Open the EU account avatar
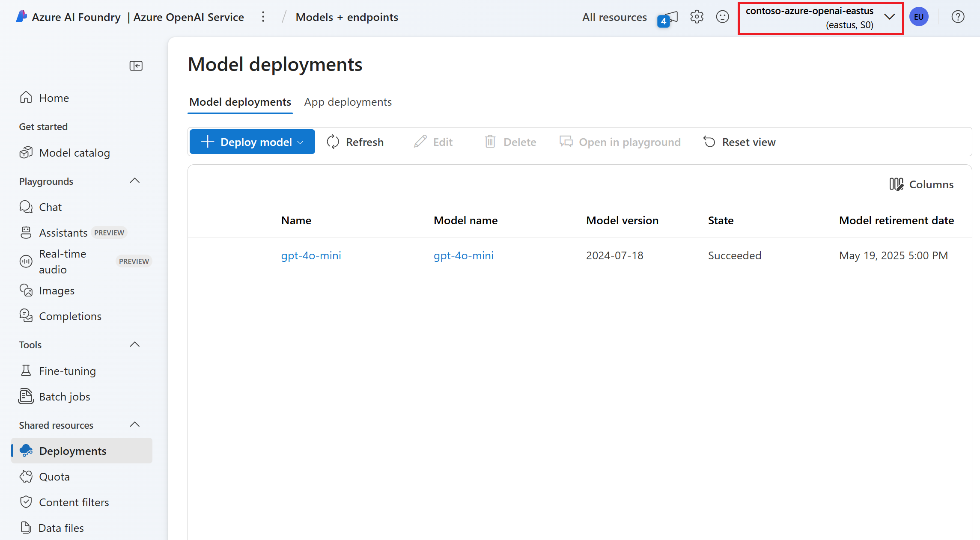980x540 pixels. pos(919,17)
